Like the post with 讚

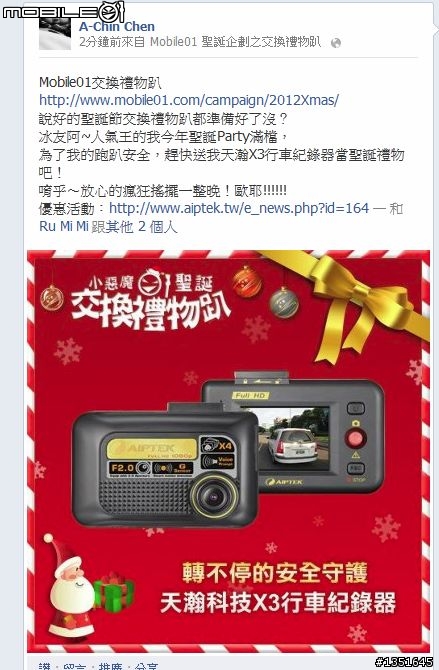pyautogui.click(x=44, y=667)
